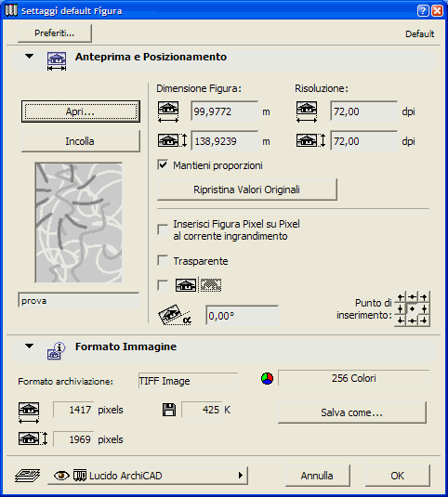Enable the Trasparente checkbox
Screen dimensions: 448x497
tap(163, 260)
